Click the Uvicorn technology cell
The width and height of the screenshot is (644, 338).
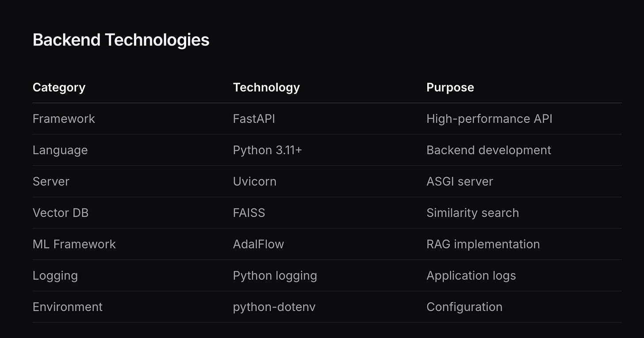point(255,182)
